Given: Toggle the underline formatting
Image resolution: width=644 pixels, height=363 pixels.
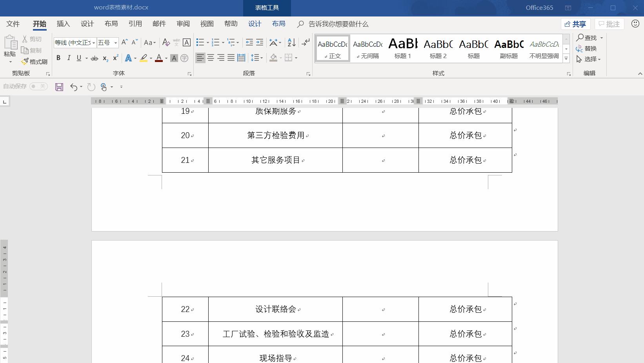Looking at the screenshot, I should tap(78, 58).
